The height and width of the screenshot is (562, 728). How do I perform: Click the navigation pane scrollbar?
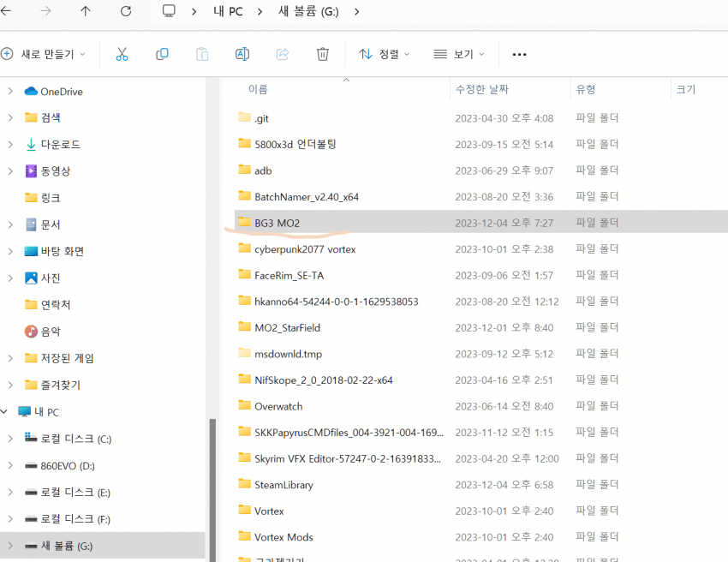212,490
